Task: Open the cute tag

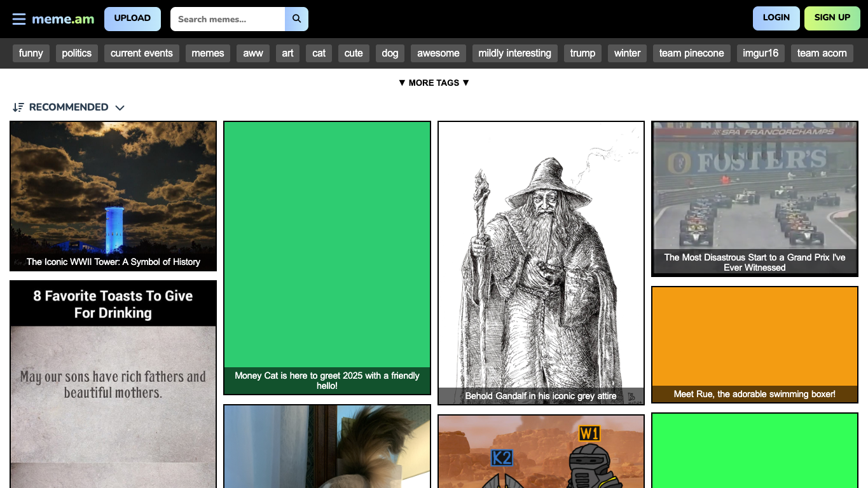Action: (x=354, y=53)
